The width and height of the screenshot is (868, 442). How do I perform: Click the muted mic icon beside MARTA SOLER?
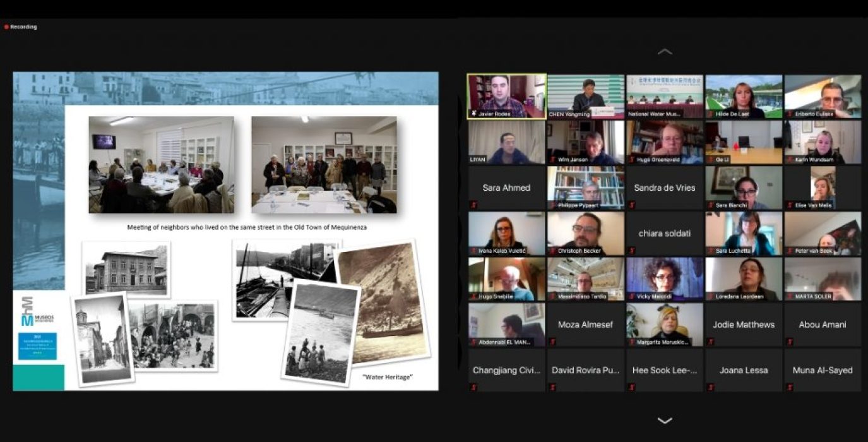point(789,296)
